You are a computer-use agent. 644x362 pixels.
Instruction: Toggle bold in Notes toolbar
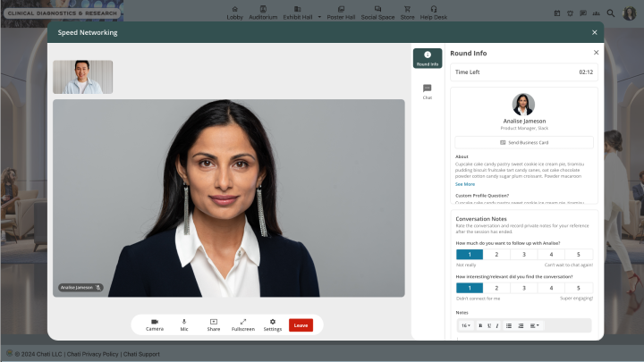(480, 325)
